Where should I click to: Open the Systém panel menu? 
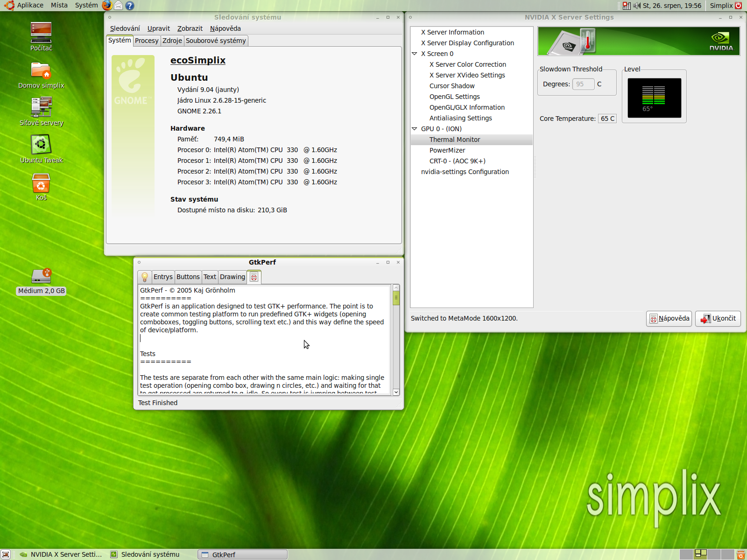86,6
